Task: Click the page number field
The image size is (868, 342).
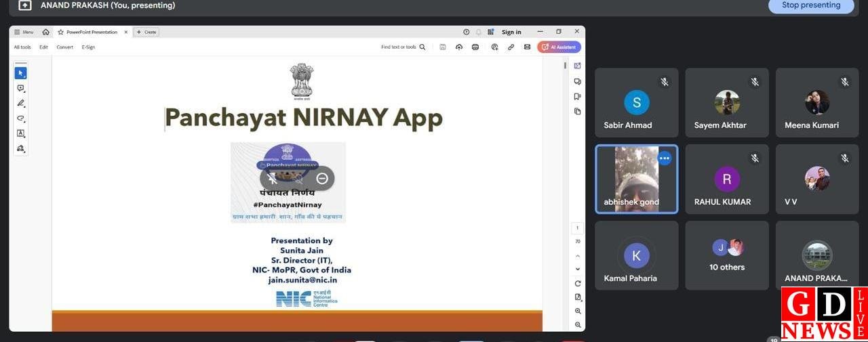Action: tap(578, 228)
